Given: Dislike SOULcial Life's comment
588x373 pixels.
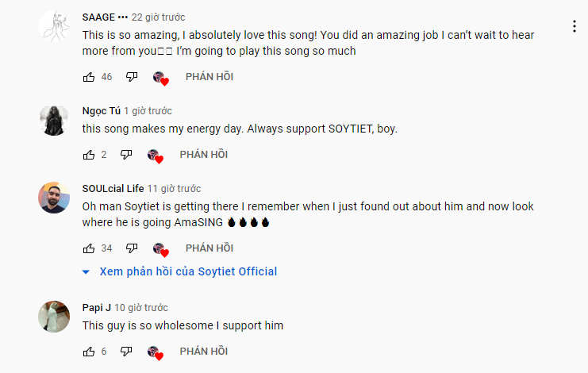Looking at the screenshot, I should click(132, 248).
